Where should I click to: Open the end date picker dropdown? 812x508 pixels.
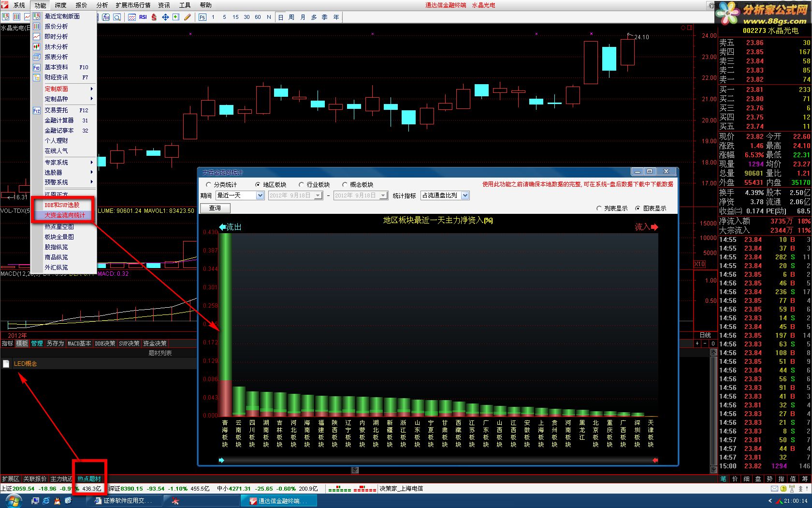click(383, 195)
